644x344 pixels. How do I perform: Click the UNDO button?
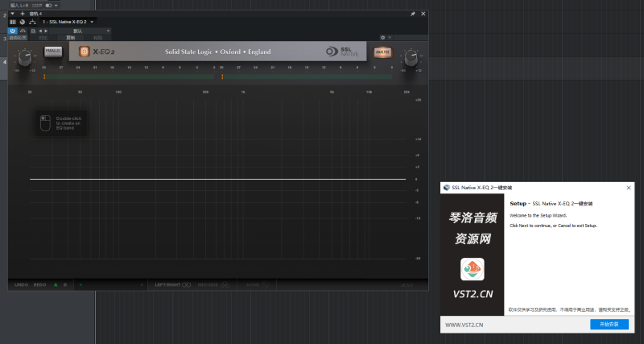pos(22,285)
